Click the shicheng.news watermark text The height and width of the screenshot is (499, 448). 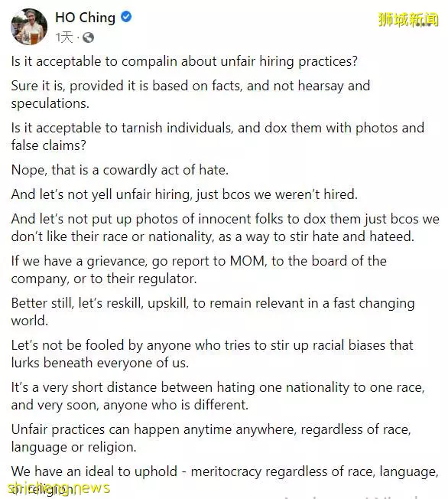pos(59,488)
